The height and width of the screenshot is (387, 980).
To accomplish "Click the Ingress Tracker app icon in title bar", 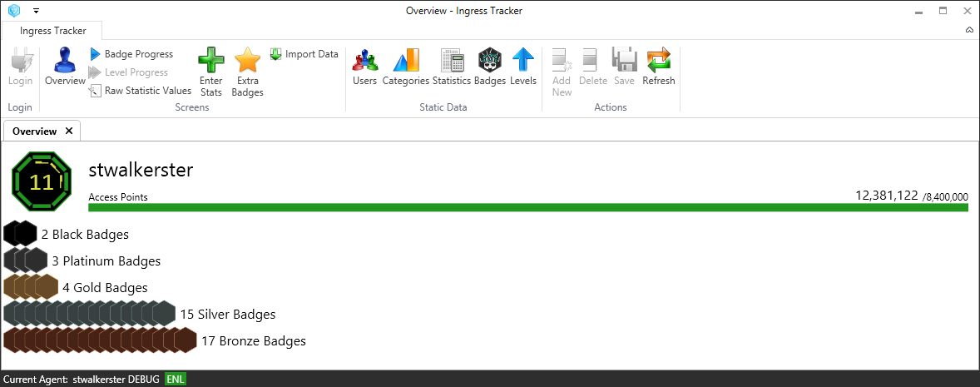I will coord(14,11).
